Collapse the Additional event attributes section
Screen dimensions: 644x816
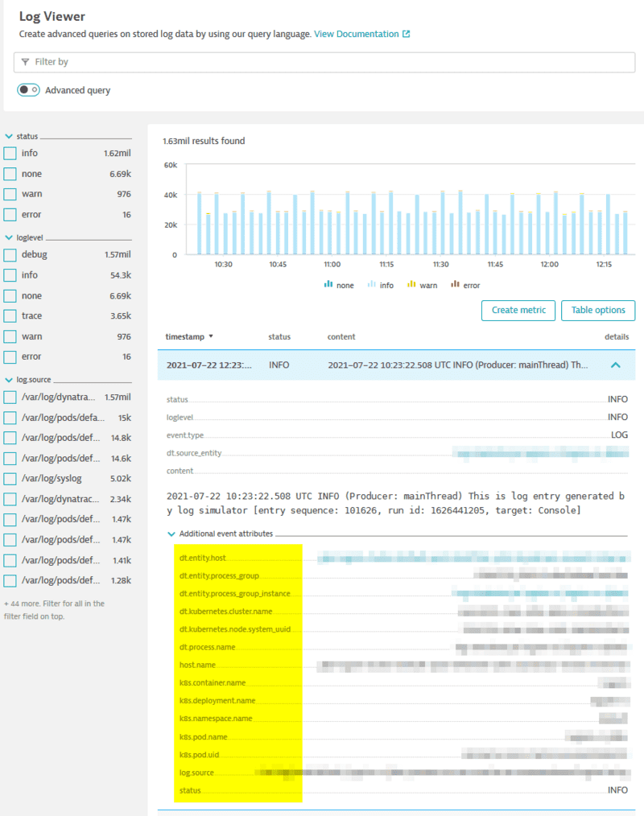click(x=171, y=533)
